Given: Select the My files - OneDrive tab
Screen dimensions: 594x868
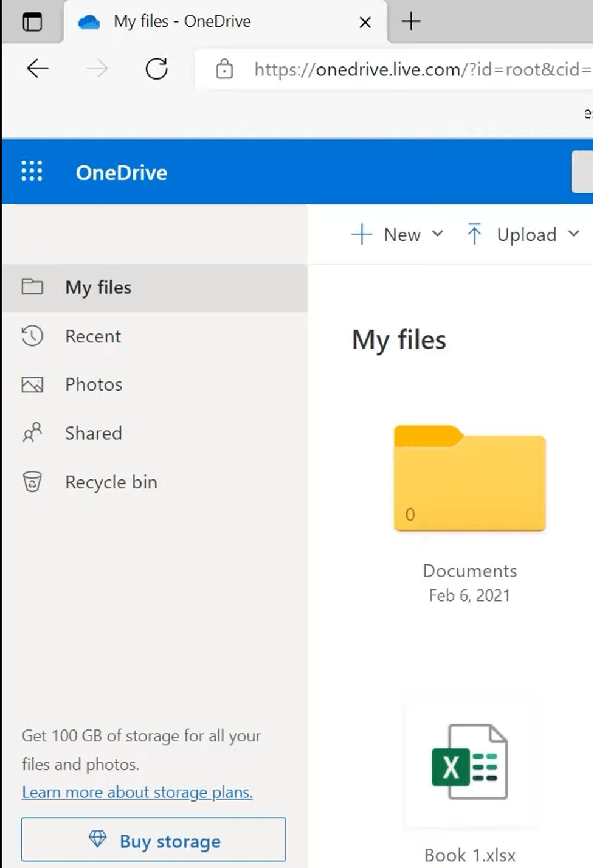Looking at the screenshot, I should (x=225, y=22).
